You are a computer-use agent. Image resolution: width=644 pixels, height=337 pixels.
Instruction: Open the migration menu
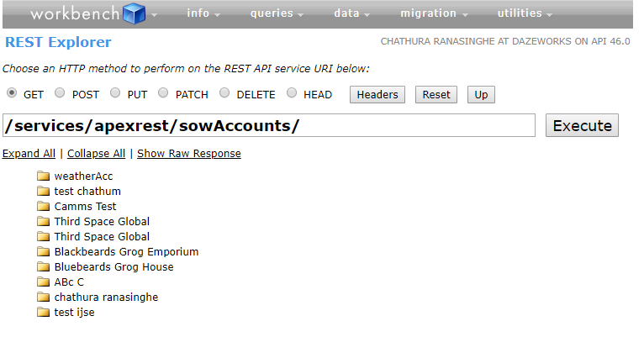434,13
